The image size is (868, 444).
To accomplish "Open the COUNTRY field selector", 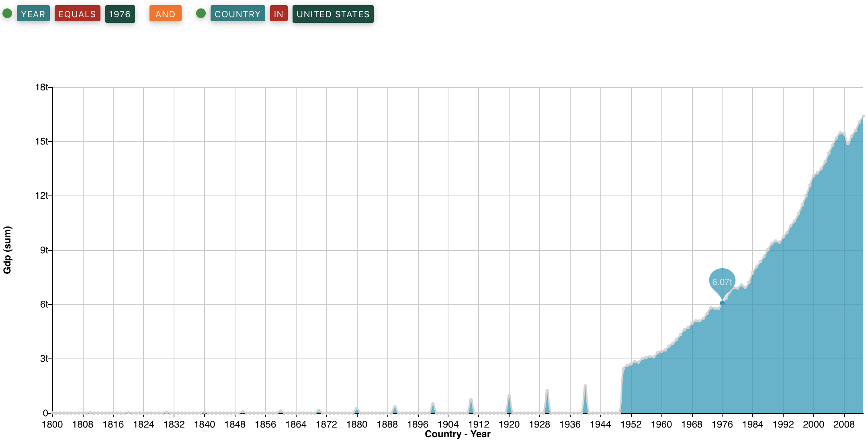I will pyautogui.click(x=237, y=14).
